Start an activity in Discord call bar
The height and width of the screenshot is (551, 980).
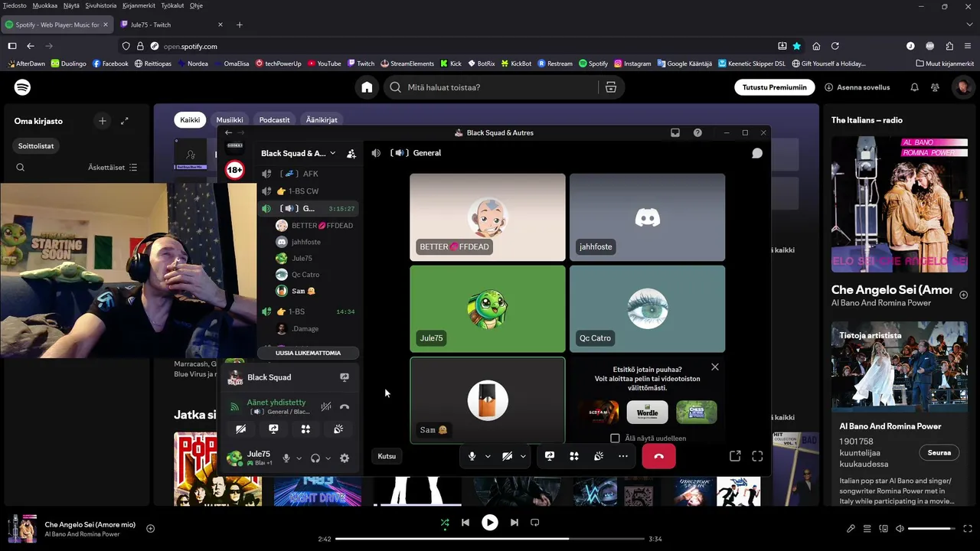(x=574, y=456)
